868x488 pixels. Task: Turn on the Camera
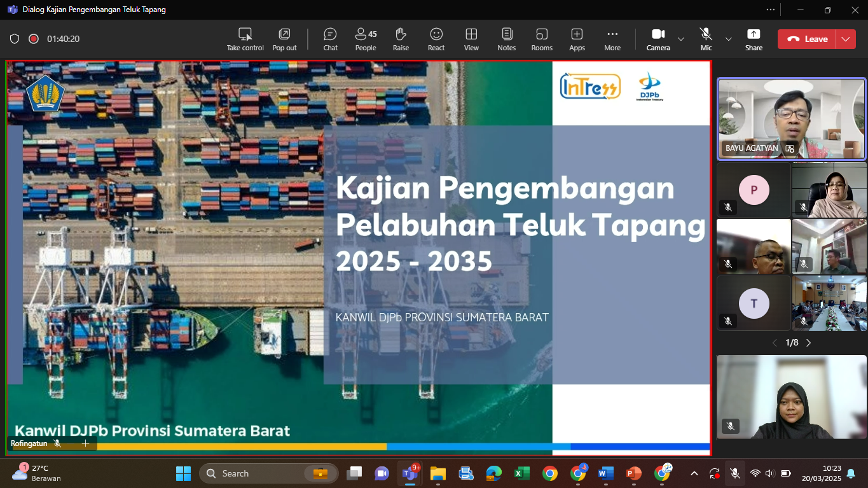coord(658,39)
